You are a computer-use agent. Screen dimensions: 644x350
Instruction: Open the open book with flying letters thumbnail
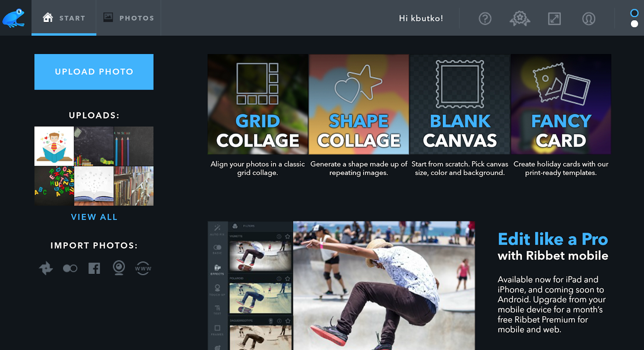(x=94, y=186)
